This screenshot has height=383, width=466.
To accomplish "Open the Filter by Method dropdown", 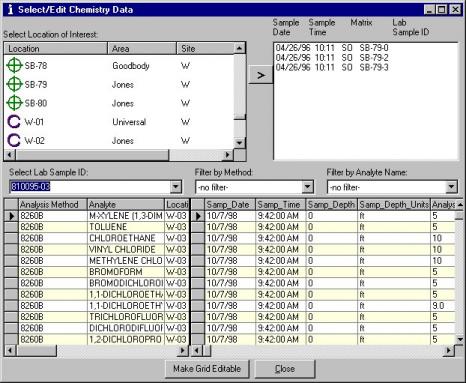I will pos(308,187).
